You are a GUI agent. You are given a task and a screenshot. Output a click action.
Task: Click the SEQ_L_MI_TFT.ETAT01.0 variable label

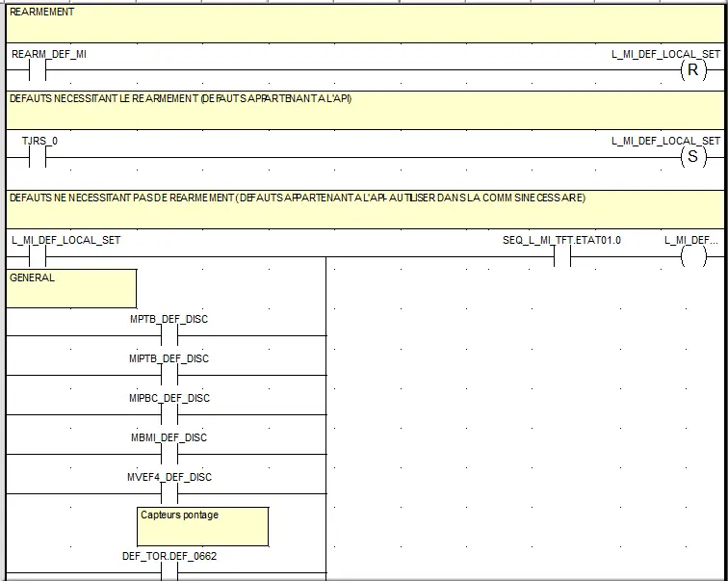[x=561, y=240]
